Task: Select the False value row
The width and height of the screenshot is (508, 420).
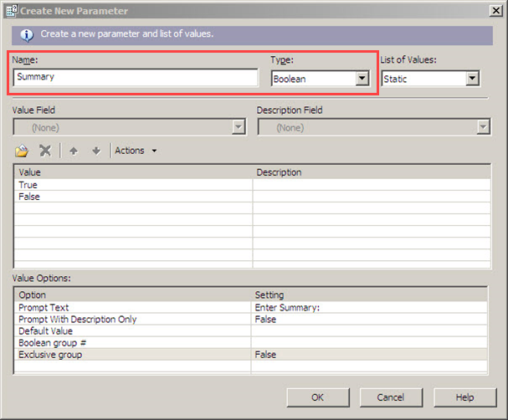Action: tap(132, 197)
